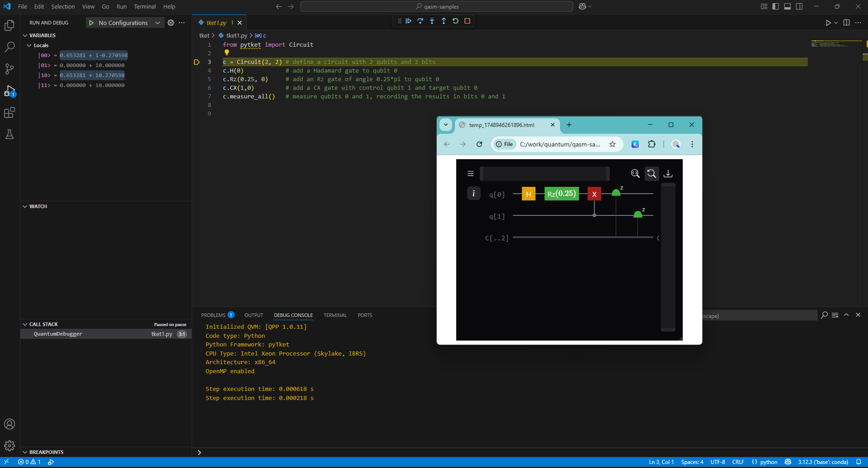Split the editor right

pyautogui.click(x=846, y=23)
